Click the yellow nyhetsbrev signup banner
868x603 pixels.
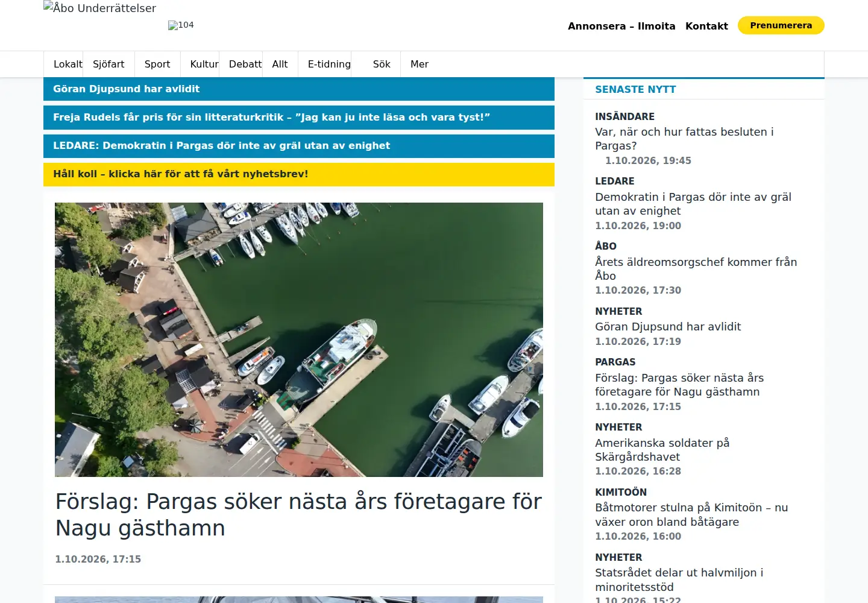click(x=299, y=174)
